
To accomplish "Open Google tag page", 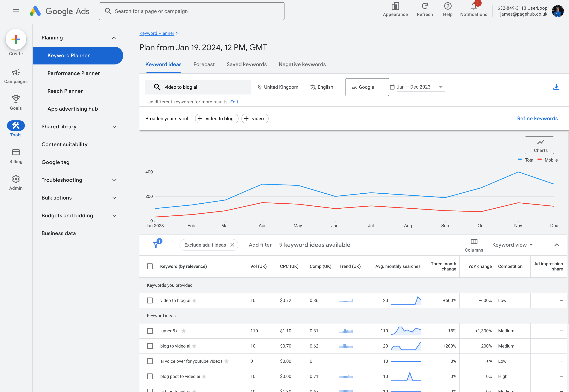I will 55,162.
